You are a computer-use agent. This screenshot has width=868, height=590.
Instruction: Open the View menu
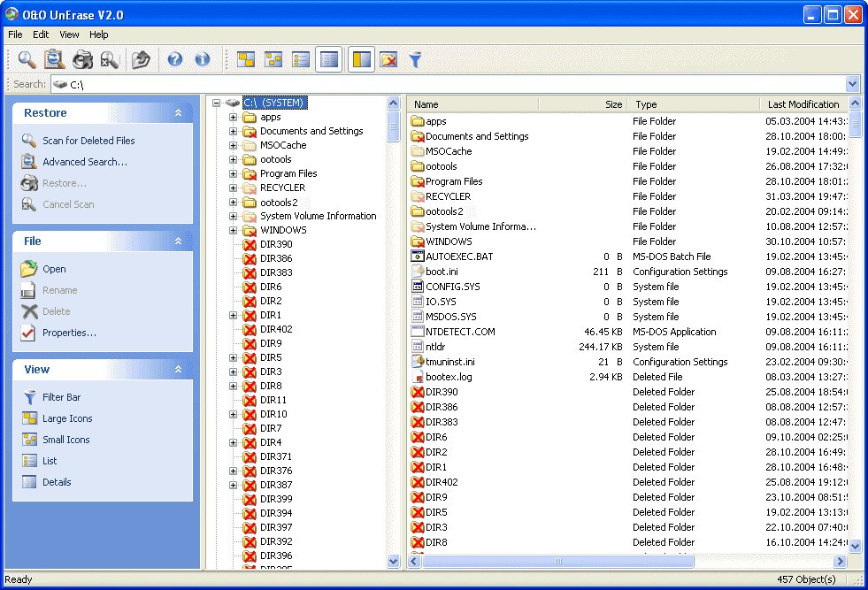pyautogui.click(x=69, y=34)
